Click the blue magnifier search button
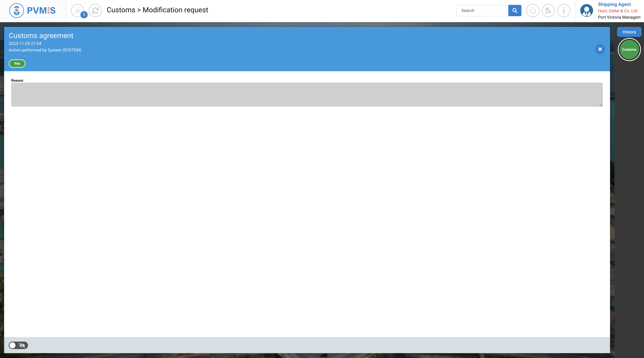 [x=515, y=10]
